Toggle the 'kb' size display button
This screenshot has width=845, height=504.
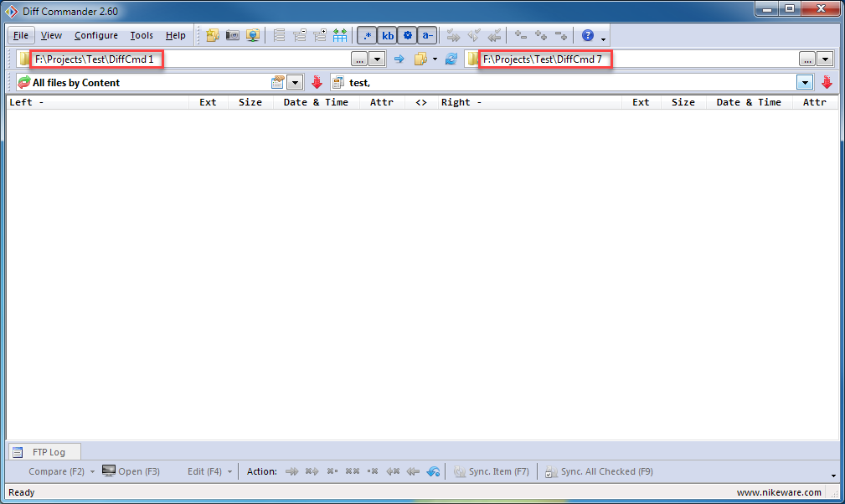tap(388, 35)
